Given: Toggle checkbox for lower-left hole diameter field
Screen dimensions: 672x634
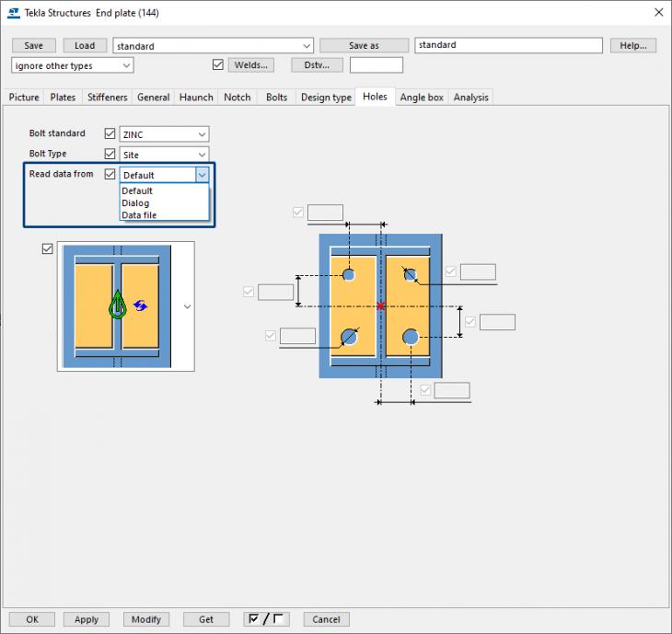Looking at the screenshot, I should tap(270, 336).
